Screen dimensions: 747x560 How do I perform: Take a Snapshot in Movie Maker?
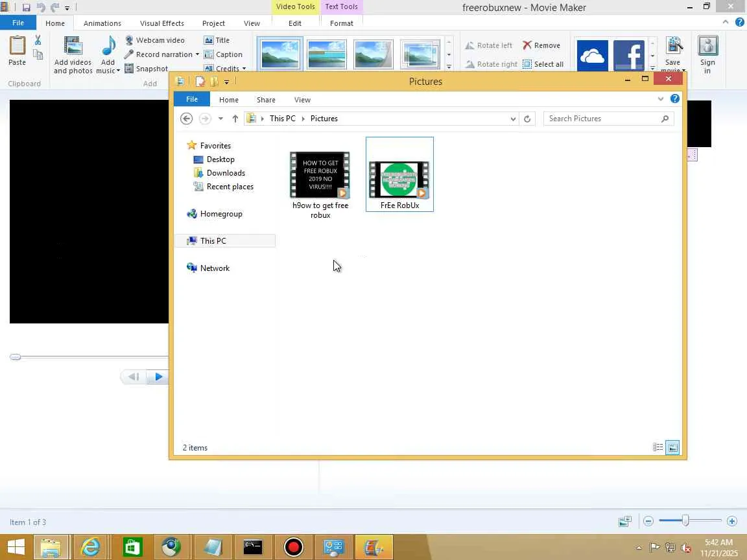(x=147, y=69)
